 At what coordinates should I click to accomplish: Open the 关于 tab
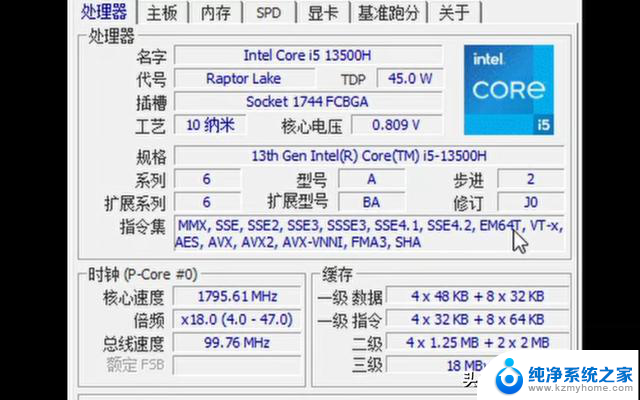pos(454,13)
